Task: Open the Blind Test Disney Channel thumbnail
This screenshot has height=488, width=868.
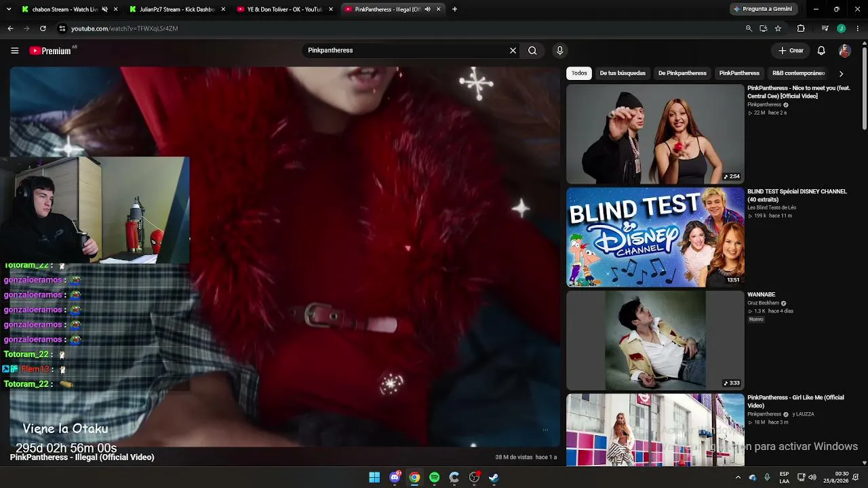Action: (655, 237)
